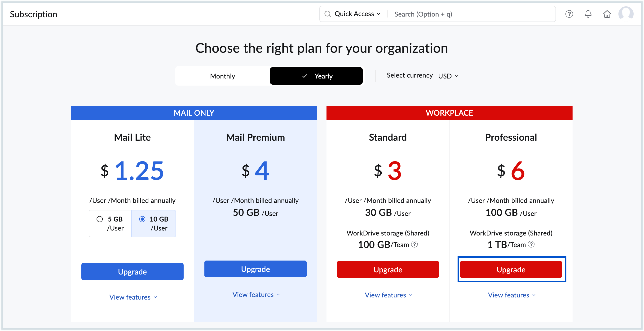Viewport: 644px width, 331px height.
Task: Expand View features under Standard plan
Action: click(388, 295)
